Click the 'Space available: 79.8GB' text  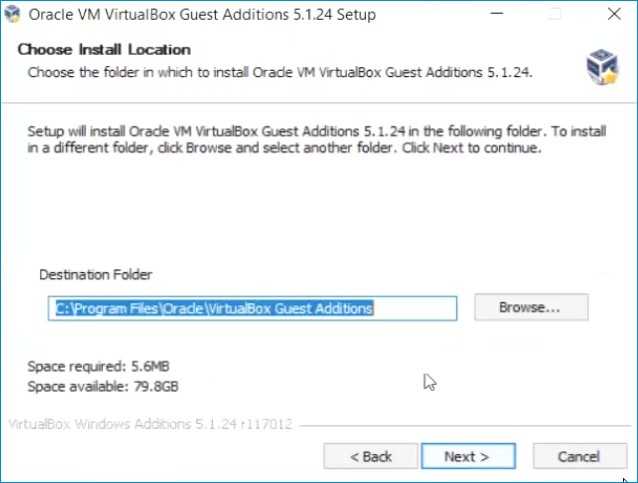click(x=103, y=386)
